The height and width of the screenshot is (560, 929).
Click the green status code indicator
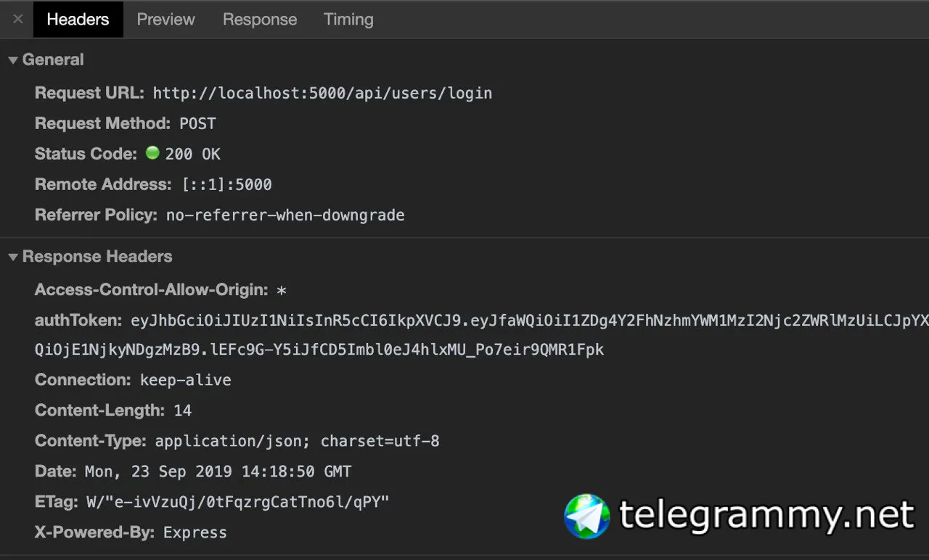[152, 153]
